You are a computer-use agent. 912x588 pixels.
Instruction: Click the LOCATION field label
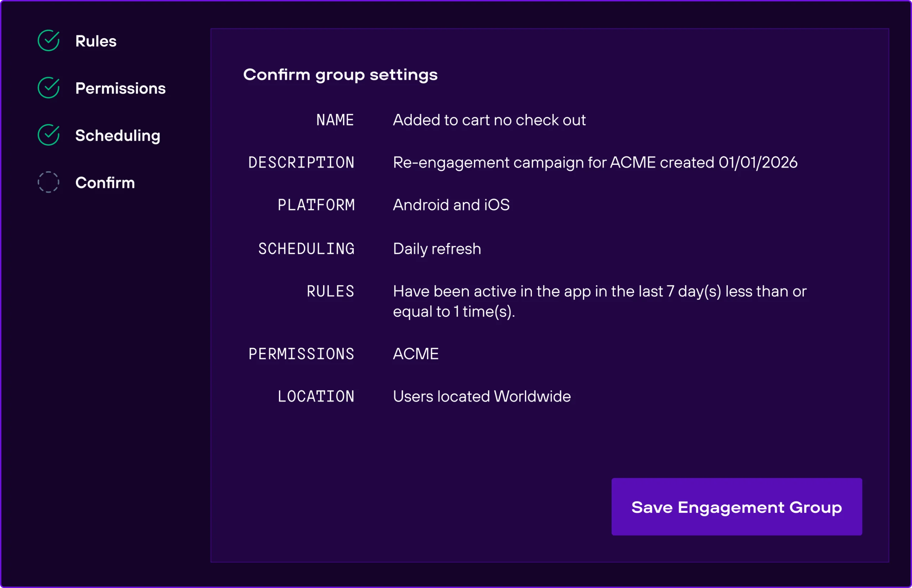pos(316,396)
